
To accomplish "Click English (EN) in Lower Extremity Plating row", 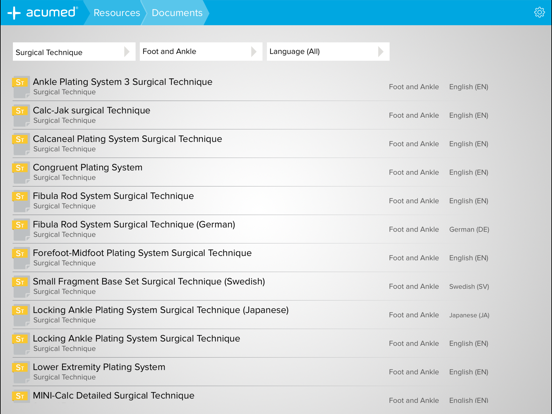I will coord(469,372).
